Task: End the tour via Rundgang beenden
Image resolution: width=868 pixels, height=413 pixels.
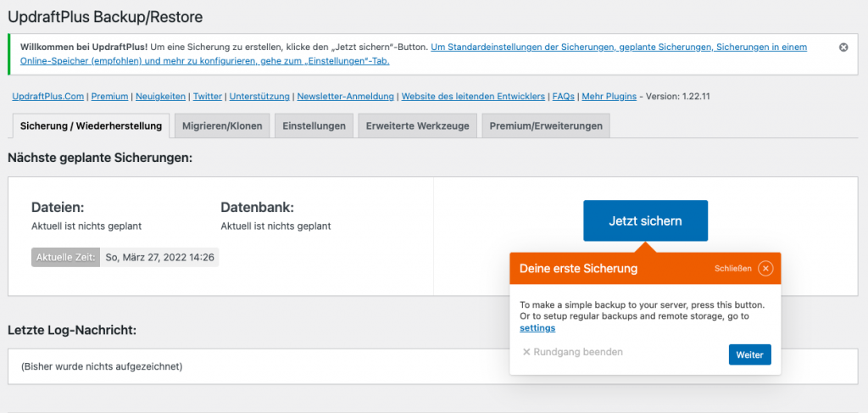Action: [x=573, y=352]
